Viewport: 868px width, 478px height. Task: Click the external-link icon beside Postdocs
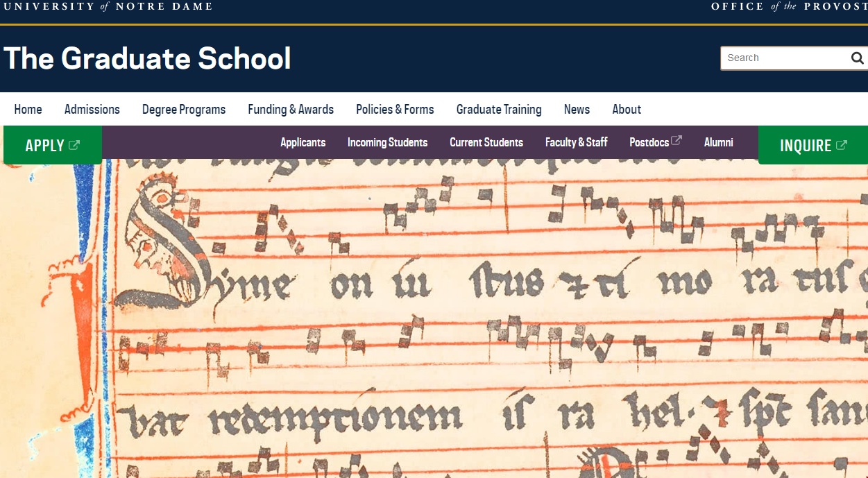(676, 140)
